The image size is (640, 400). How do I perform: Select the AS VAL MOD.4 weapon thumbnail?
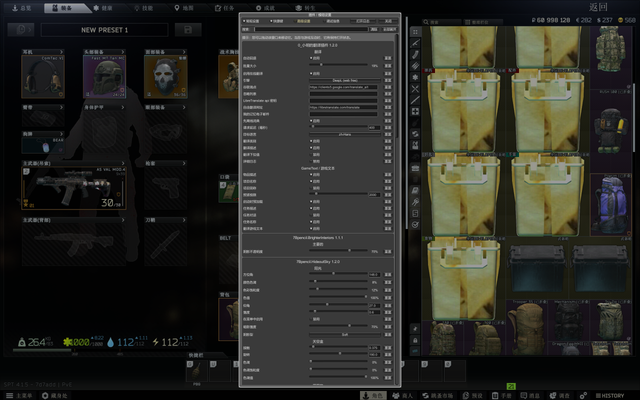point(74,188)
